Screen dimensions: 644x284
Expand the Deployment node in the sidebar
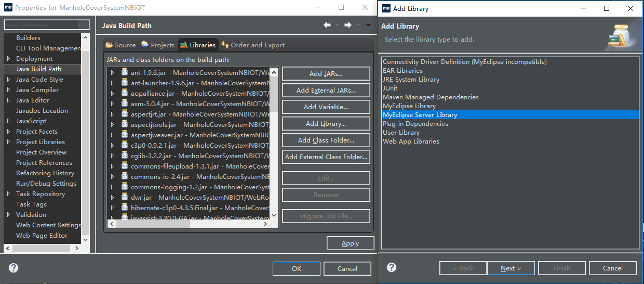click(8, 59)
